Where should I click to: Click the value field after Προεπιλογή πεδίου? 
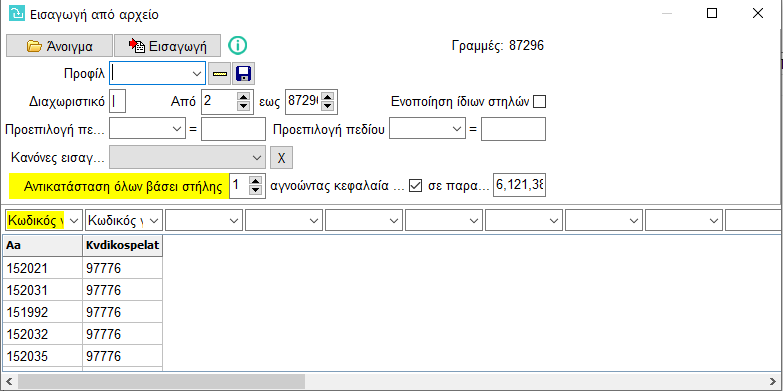pyautogui.click(x=513, y=129)
